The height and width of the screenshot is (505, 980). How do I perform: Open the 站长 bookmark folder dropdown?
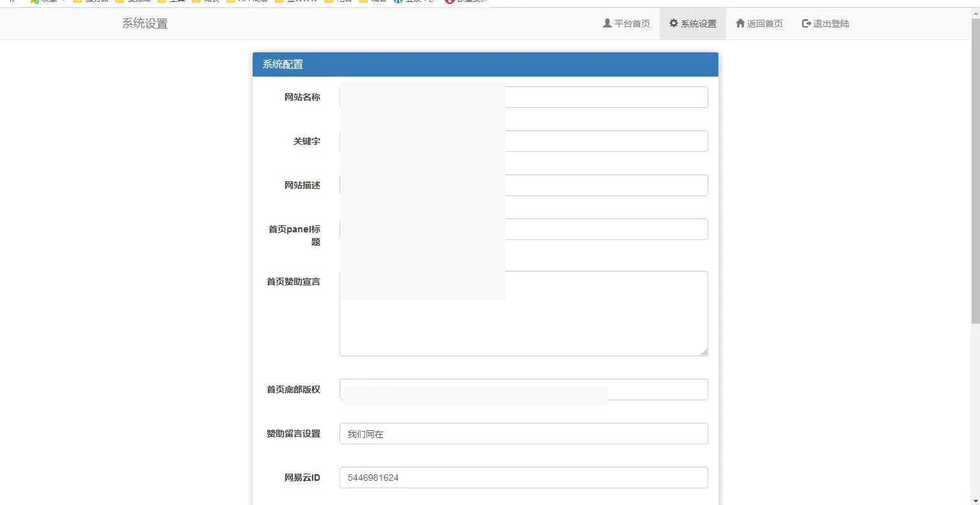point(207,2)
